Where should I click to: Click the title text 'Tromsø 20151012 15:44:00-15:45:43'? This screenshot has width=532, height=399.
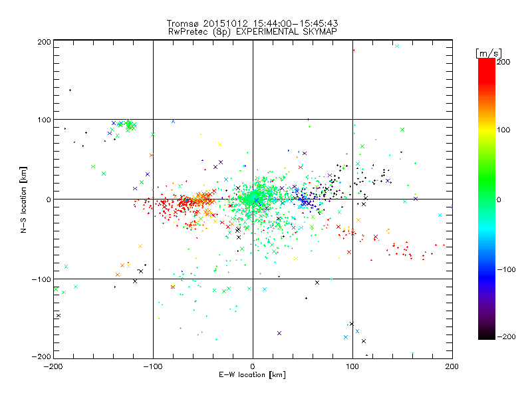coord(252,23)
